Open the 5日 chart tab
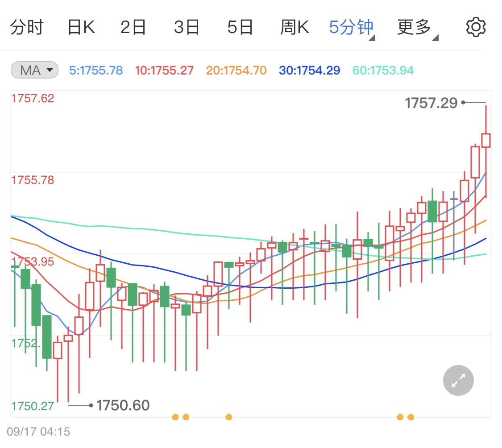The width and height of the screenshot is (502, 448). [240, 27]
